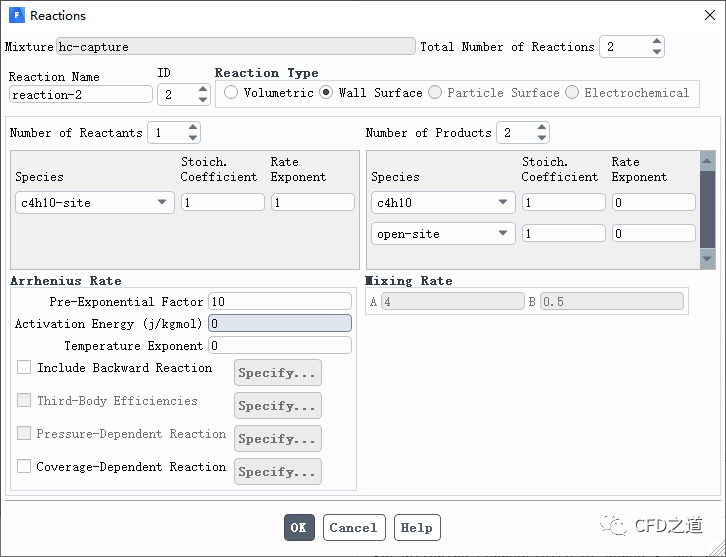726x557 pixels.
Task: Click the Pre-Exponential Factor field
Action: pos(279,301)
